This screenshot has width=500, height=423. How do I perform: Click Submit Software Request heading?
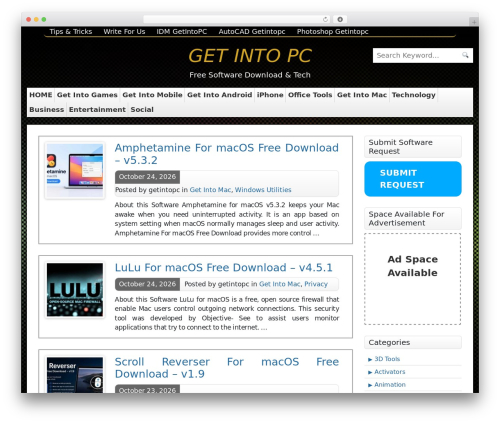point(413,147)
